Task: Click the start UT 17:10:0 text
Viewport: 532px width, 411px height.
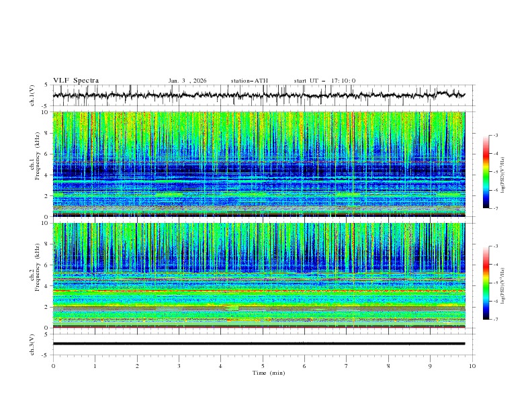Action: click(324, 81)
